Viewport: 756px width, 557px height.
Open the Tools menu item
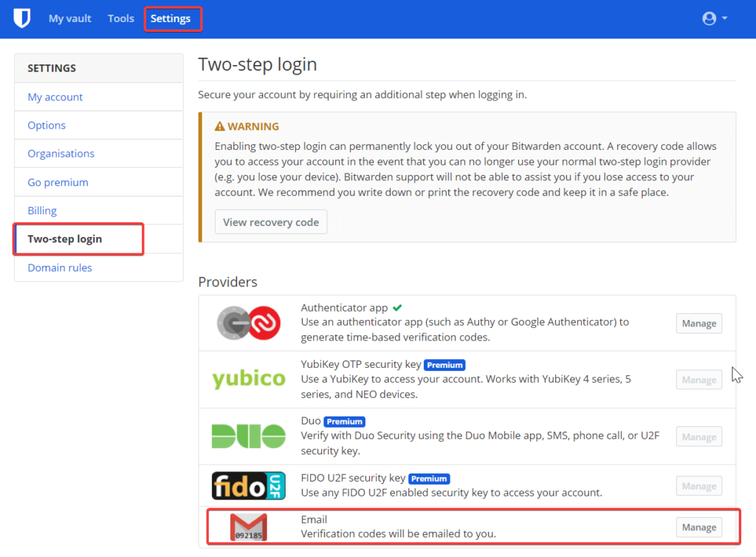(x=121, y=18)
